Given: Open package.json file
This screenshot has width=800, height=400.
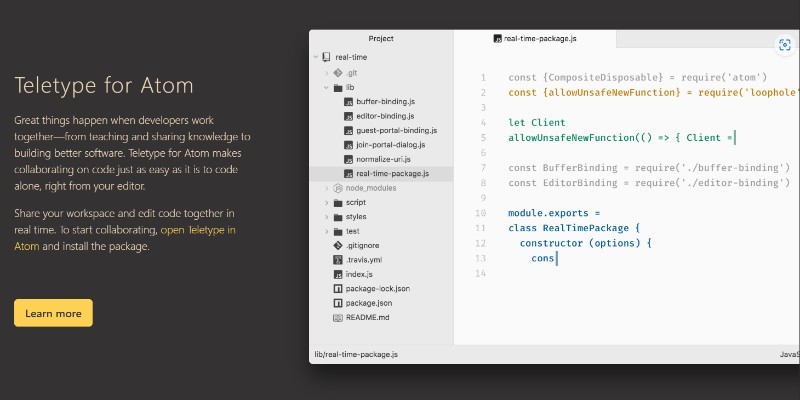Looking at the screenshot, I should [x=369, y=303].
